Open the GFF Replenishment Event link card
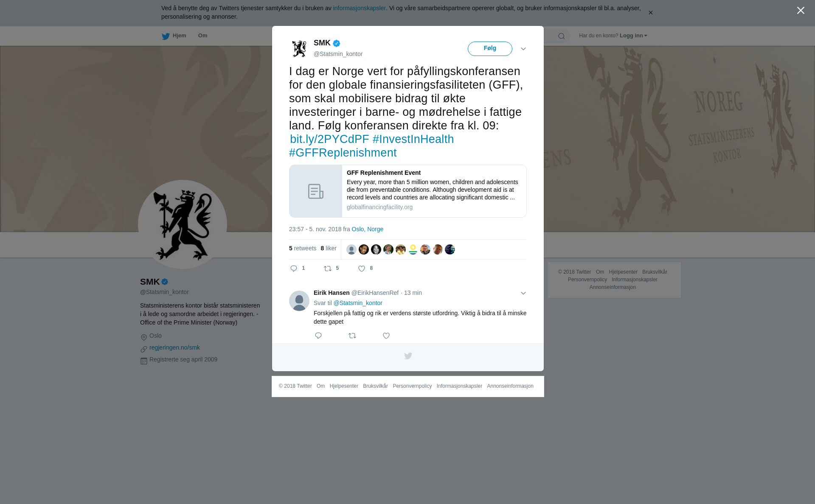The width and height of the screenshot is (815, 504). (x=407, y=191)
